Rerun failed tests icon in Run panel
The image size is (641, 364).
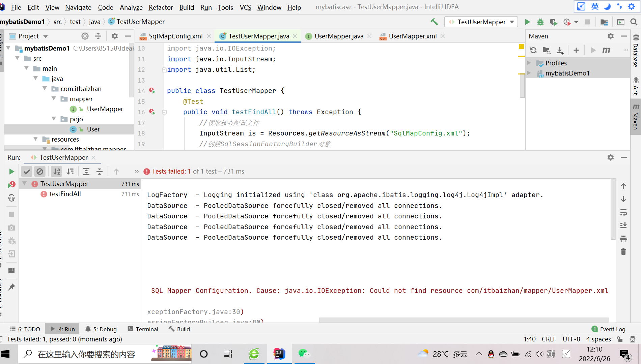[11, 185]
